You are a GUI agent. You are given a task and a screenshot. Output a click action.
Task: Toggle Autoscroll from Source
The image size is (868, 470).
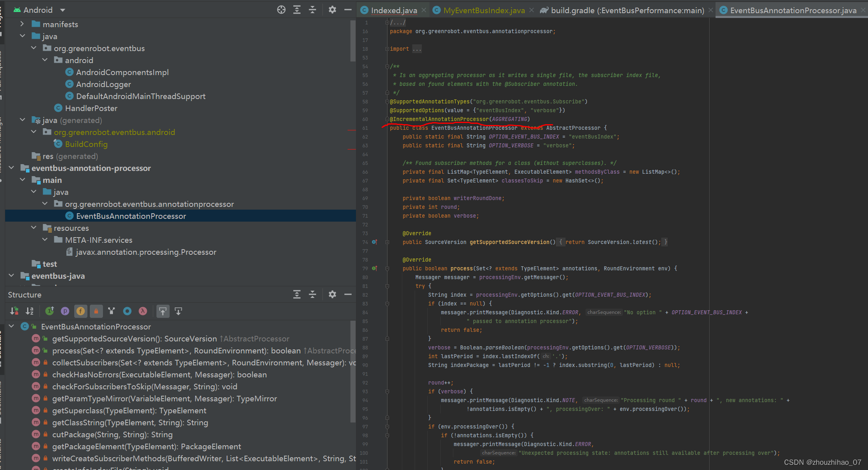tap(178, 311)
